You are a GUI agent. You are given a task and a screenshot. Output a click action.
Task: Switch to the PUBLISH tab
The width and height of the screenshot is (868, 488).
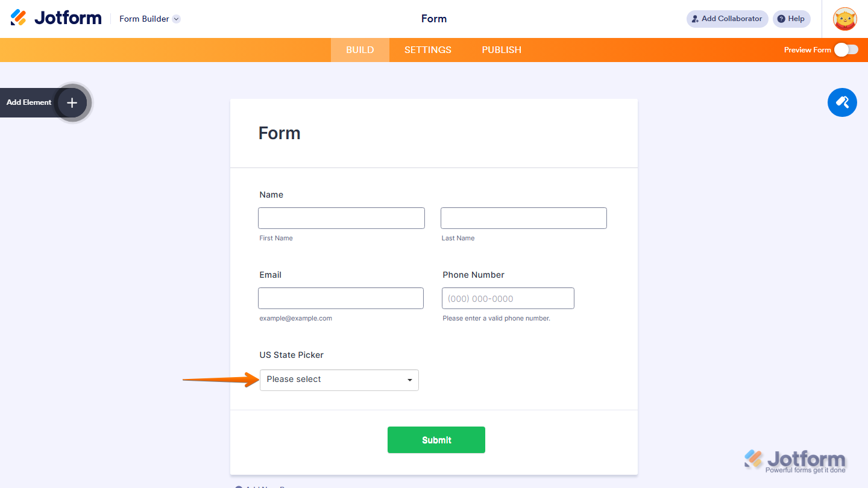[x=501, y=50]
